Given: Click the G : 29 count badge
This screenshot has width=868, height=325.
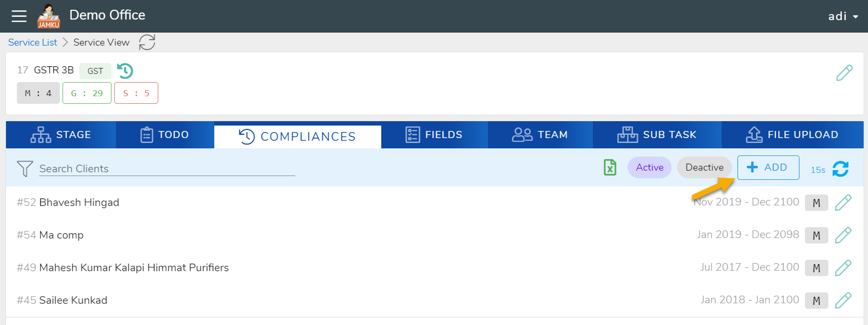Looking at the screenshot, I should 87,93.
